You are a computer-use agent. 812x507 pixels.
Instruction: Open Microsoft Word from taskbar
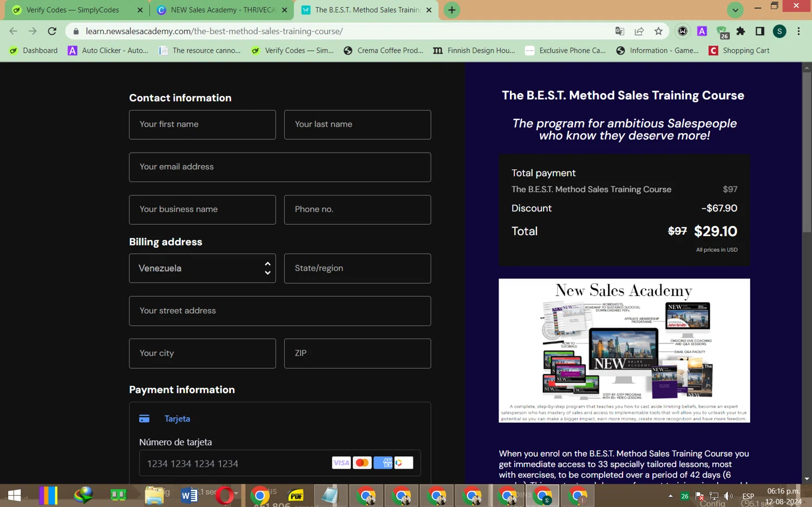pyautogui.click(x=189, y=495)
